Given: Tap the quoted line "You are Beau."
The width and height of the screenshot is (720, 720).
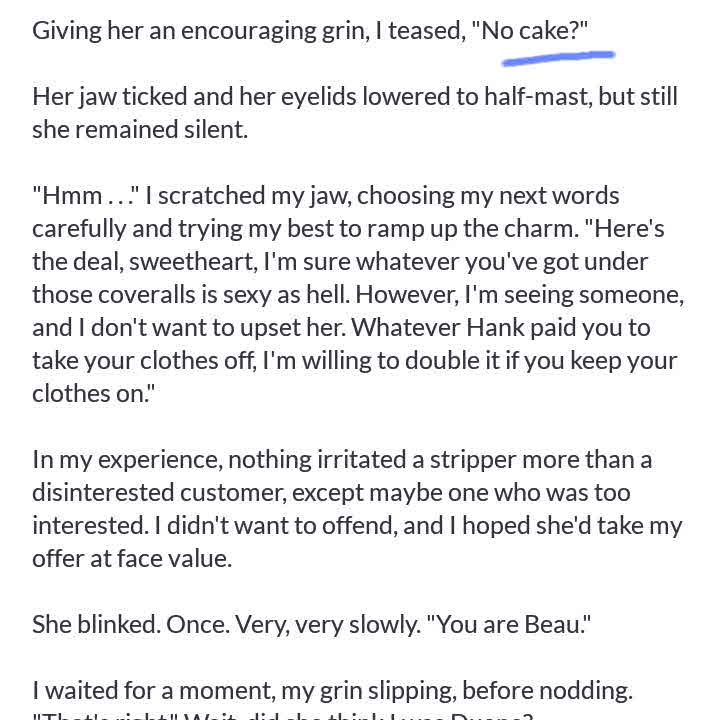Looking at the screenshot, I should 509,624.
